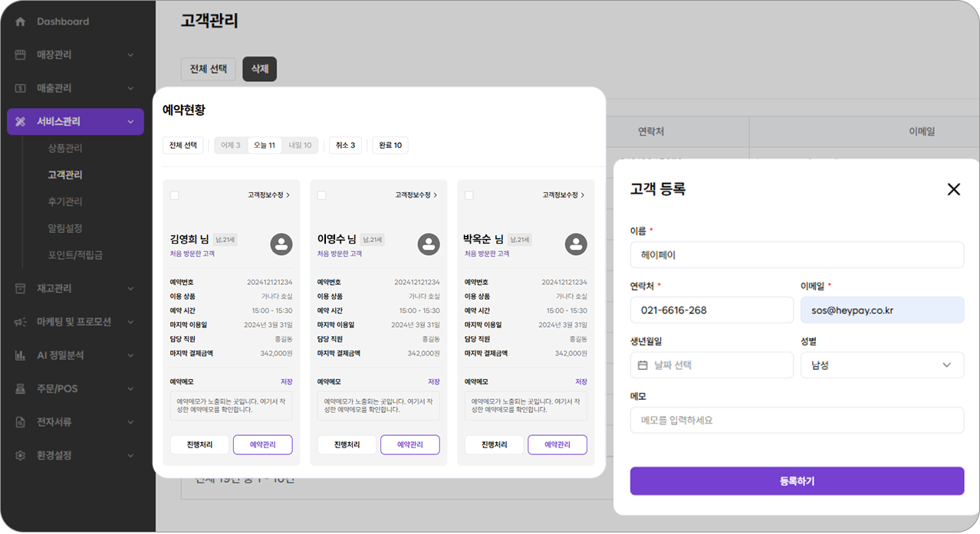This screenshot has height=534, width=980.
Task: Save the memo on 김영희 card
Action: coord(286,382)
